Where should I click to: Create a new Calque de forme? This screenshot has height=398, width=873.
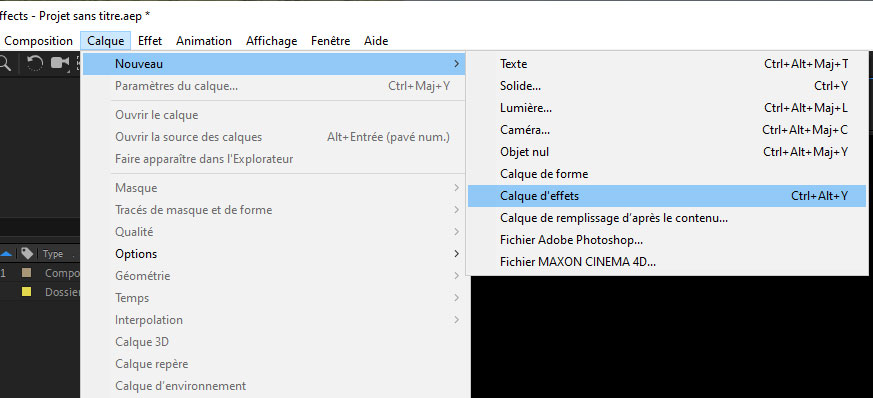(667, 174)
